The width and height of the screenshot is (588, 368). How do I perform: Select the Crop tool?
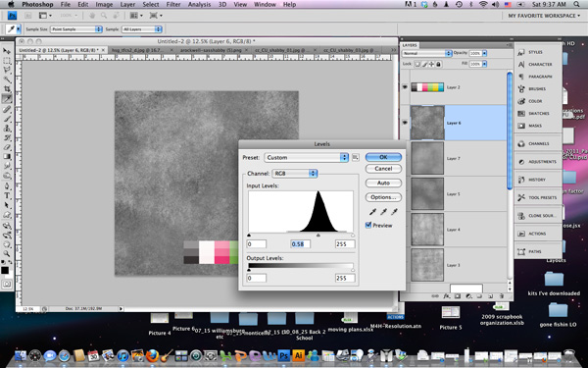[7, 89]
